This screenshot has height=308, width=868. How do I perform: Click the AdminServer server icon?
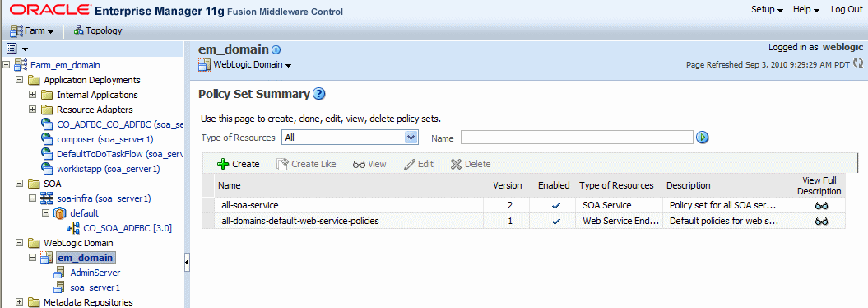pos(60,273)
